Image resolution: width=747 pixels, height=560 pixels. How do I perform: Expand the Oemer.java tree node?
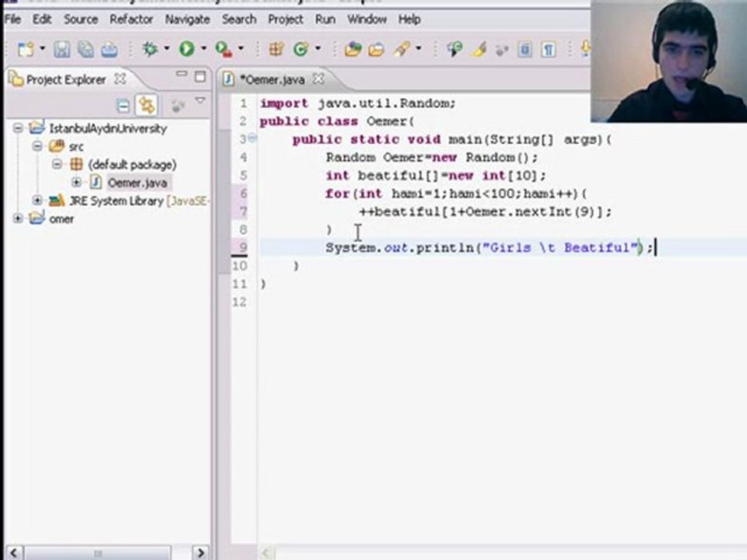(76, 182)
